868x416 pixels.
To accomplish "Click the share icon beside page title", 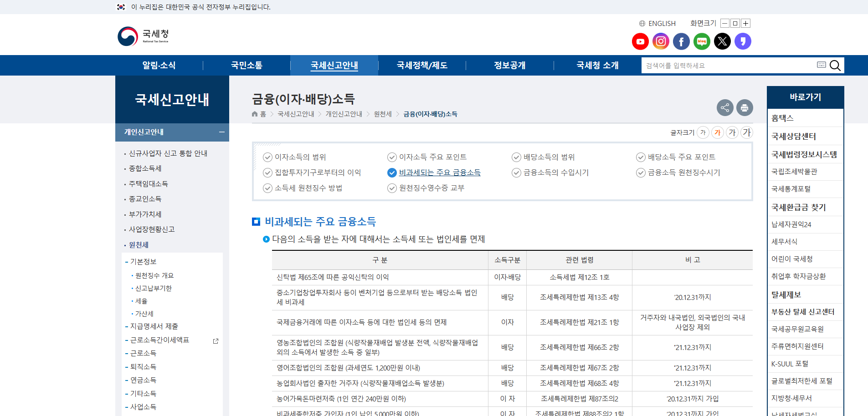I will point(725,108).
